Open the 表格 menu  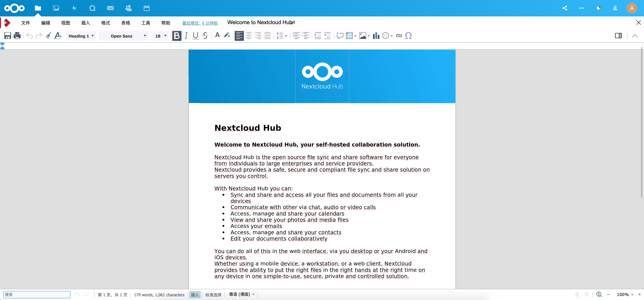click(126, 23)
